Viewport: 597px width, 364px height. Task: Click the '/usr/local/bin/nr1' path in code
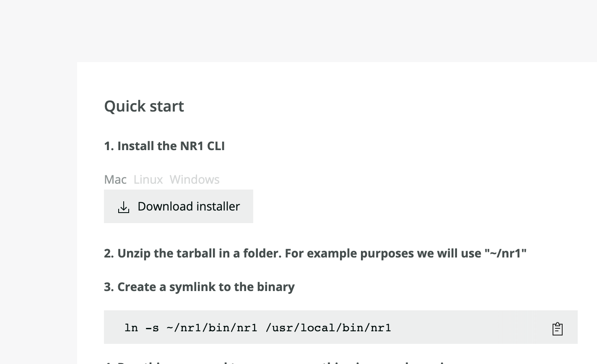[x=328, y=328]
